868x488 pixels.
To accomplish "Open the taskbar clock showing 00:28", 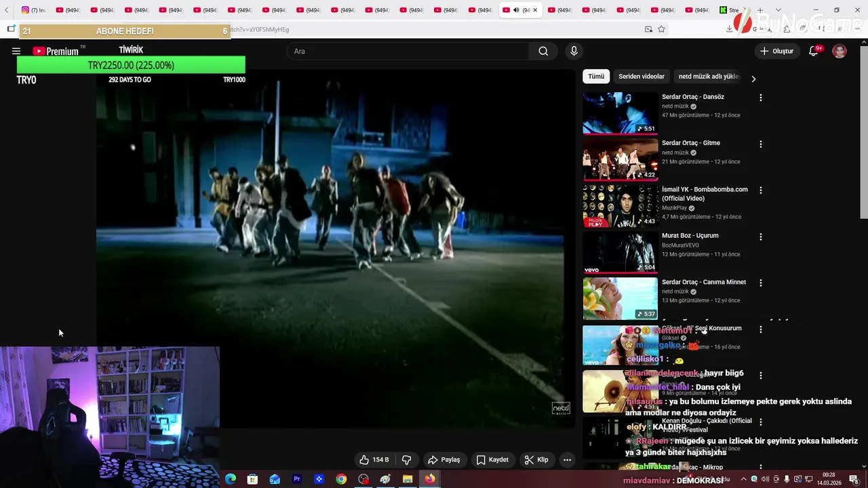I will click(829, 479).
